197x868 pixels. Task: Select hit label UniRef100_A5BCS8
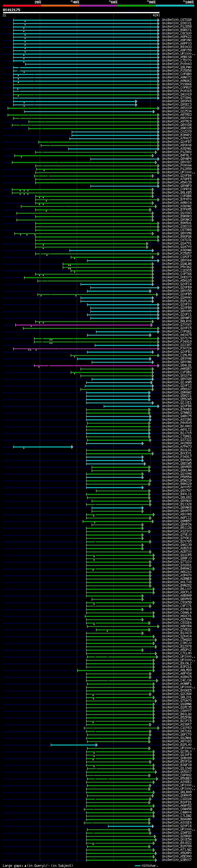[x=177, y=57]
